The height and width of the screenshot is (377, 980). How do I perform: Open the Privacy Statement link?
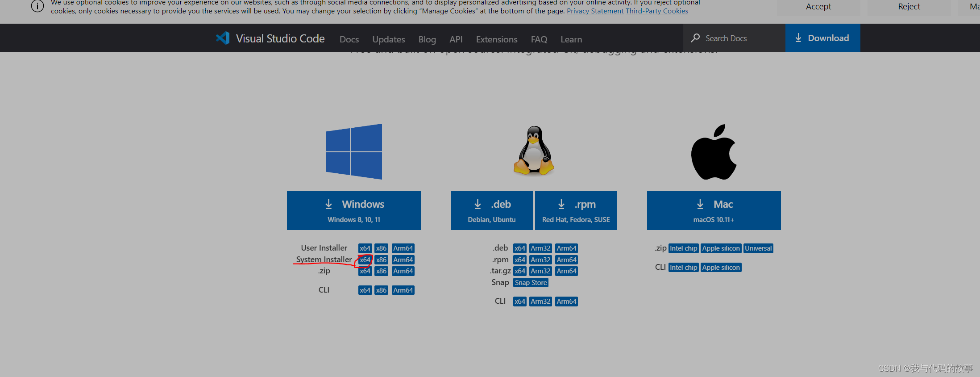(595, 11)
